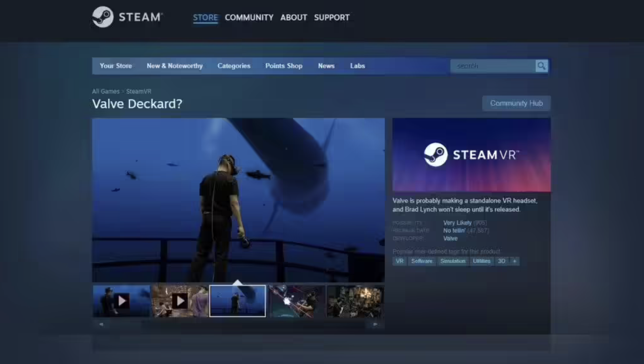Click the right scroll arrow under thumbnails
Screen dimensions: 644x364
[375, 324]
